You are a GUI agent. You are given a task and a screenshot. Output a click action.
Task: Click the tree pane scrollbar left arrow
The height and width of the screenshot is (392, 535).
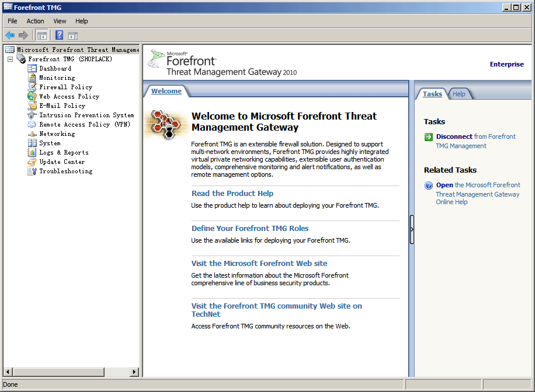coord(8,372)
